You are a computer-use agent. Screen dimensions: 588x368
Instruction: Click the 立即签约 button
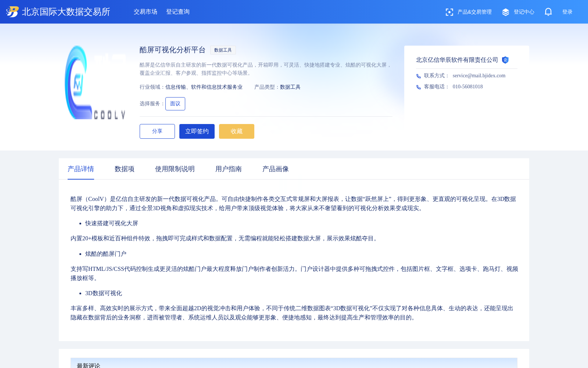(x=197, y=131)
